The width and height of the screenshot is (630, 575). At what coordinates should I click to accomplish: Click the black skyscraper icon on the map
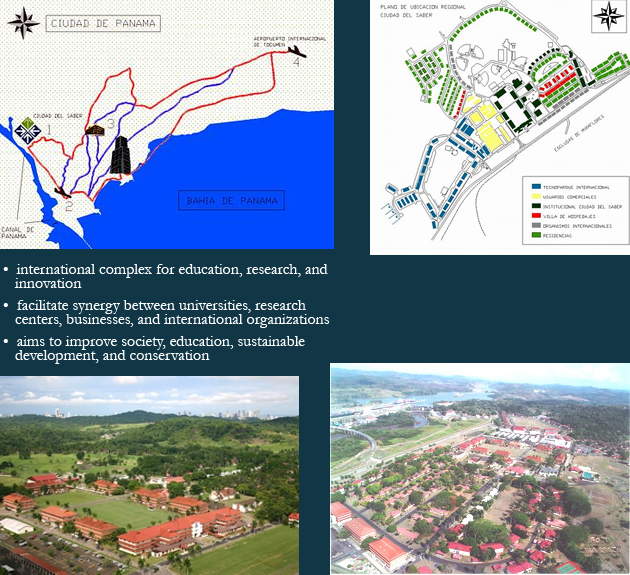pyautogui.click(x=121, y=155)
